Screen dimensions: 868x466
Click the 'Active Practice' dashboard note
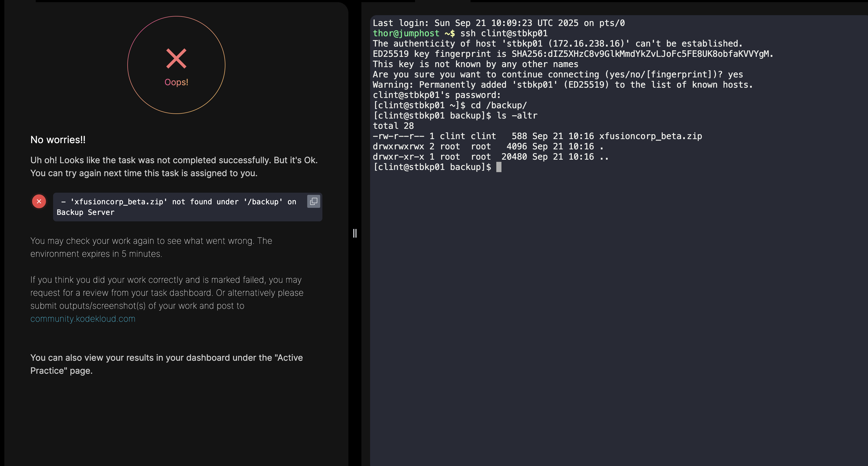point(166,364)
